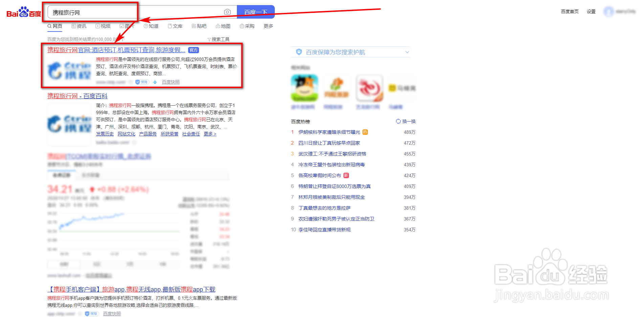The image size is (644, 317).
Task: Click Ctrip logo thumbnail in Baike result
Action: click(69, 124)
